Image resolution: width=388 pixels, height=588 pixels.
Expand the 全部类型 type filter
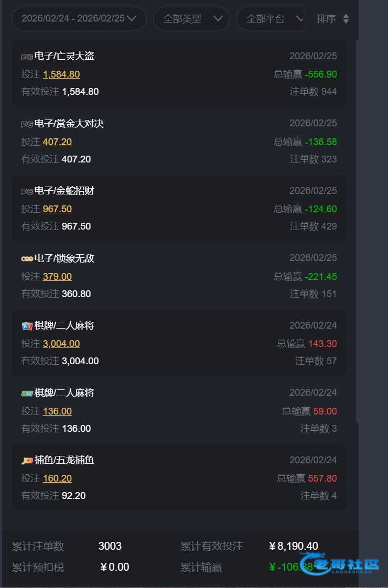[x=191, y=19]
